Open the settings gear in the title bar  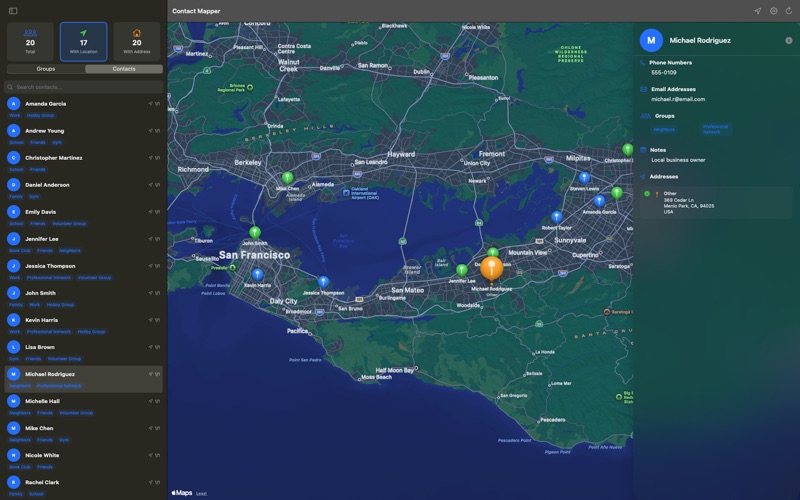773,11
